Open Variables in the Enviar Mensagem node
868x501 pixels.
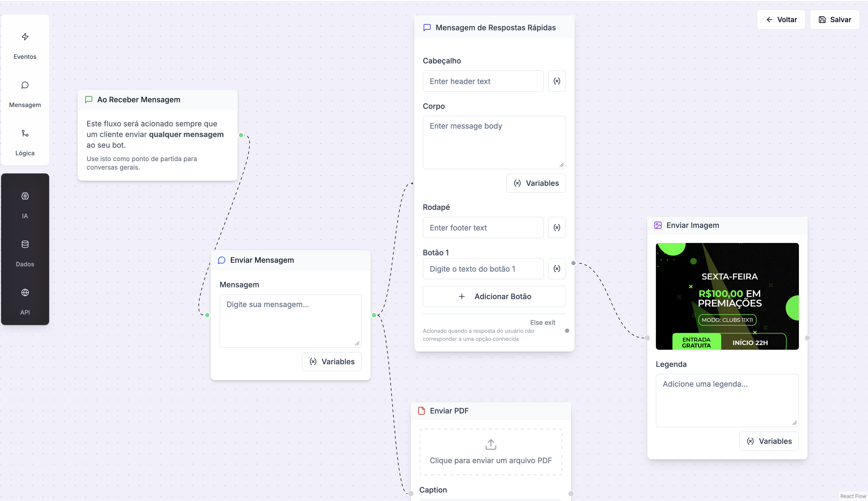coord(332,362)
